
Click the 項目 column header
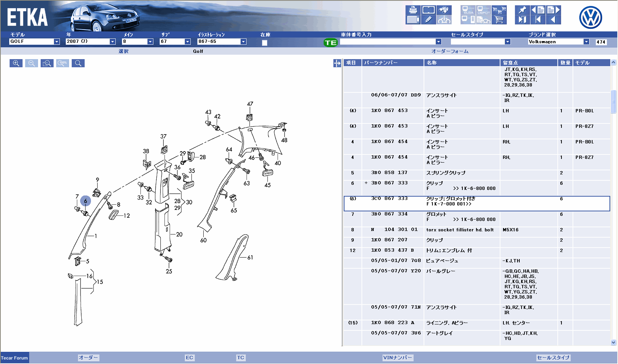tap(353, 63)
